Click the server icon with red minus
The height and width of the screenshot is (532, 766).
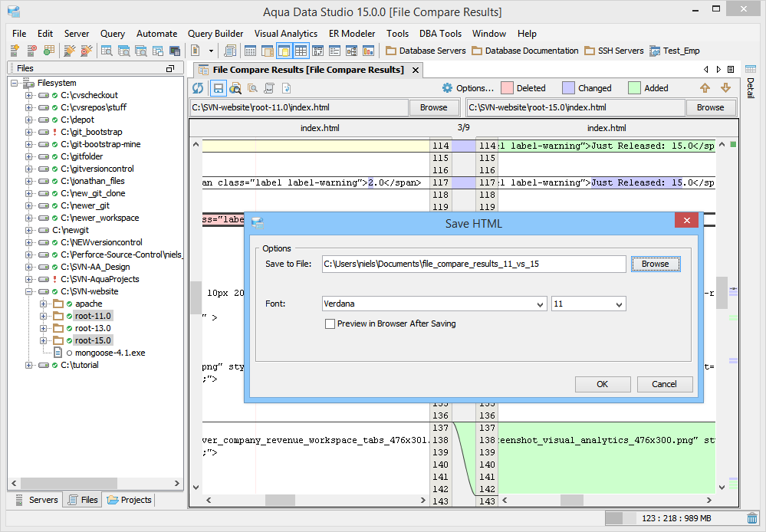(31, 51)
